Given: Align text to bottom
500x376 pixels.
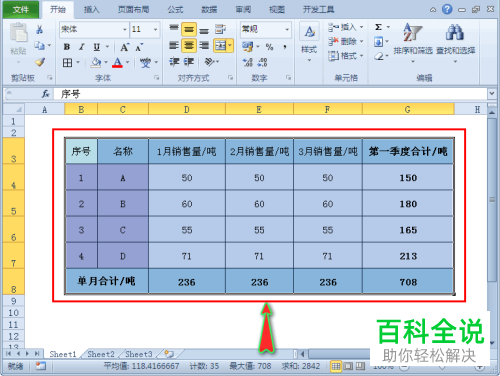Looking at the screenshot, I should (204, 30).
